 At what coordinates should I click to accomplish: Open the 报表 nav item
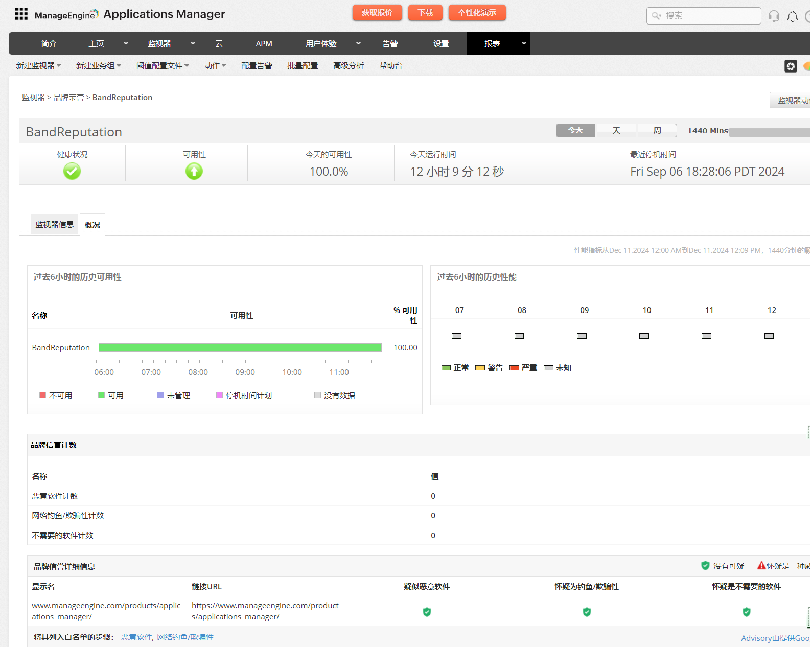(x=492, y=44)
